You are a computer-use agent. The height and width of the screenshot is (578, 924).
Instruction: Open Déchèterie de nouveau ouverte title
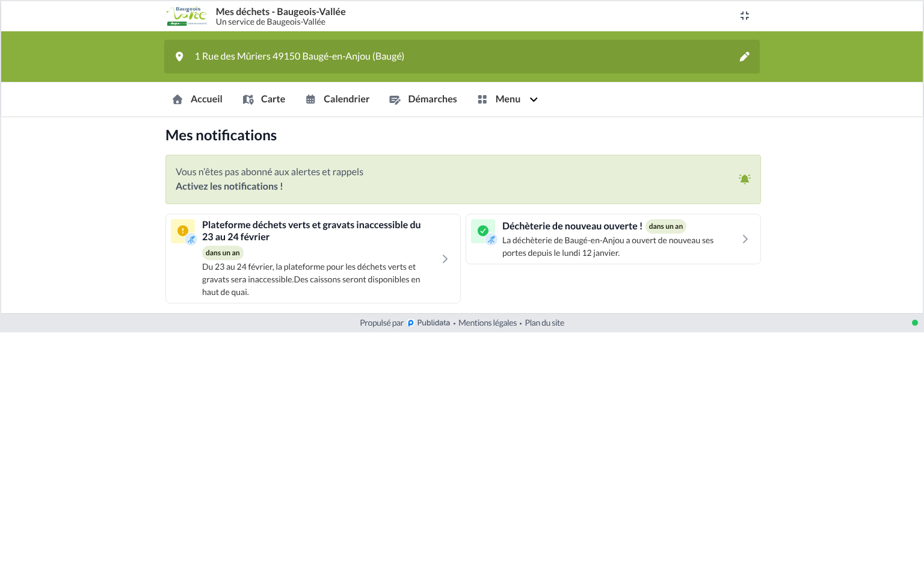[572, 226]
